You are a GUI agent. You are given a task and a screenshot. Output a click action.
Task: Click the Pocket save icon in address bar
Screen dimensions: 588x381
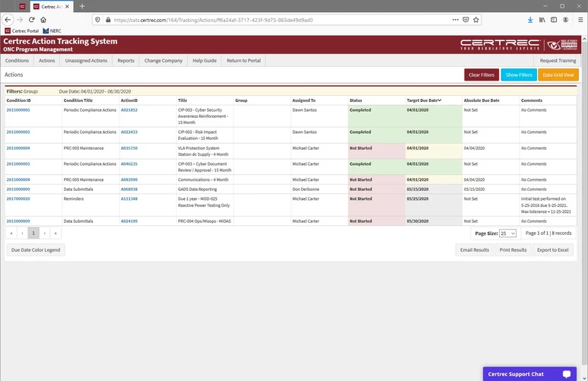(466, 20)
